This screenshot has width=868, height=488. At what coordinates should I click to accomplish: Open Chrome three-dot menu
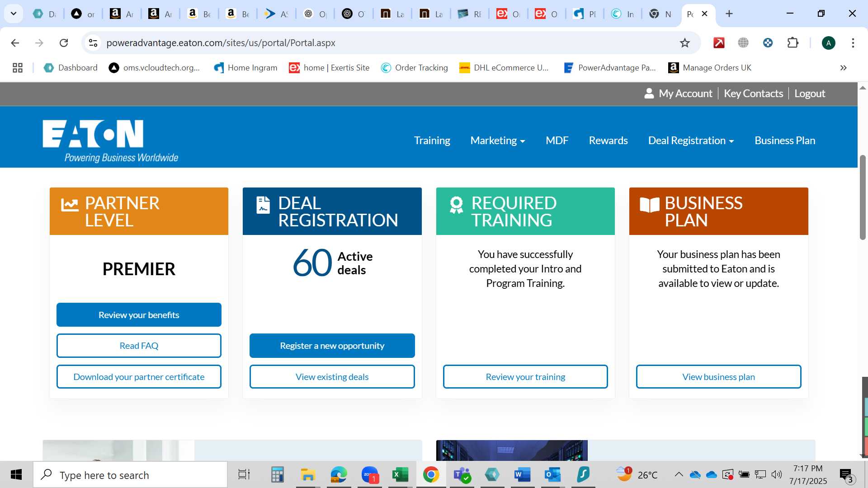click(853, 43)
